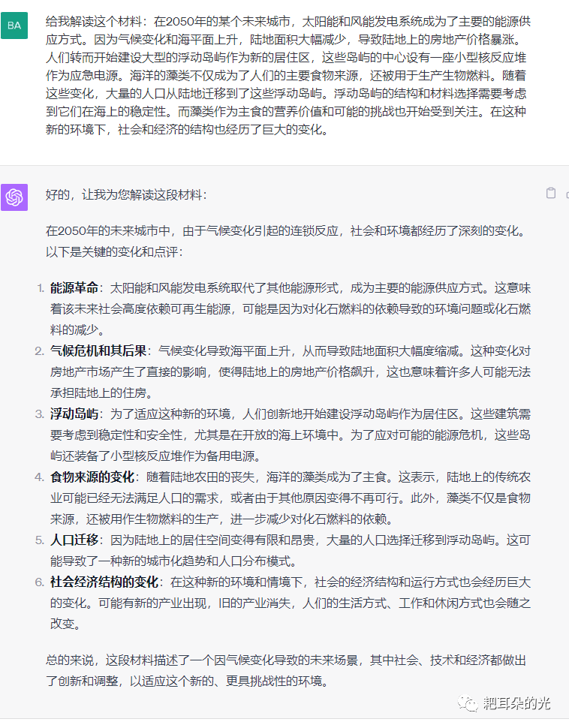Click the heading 气候危机和其后果
Image resolution: width=569 pixels, height=728 pixels.
click(98, 350)
